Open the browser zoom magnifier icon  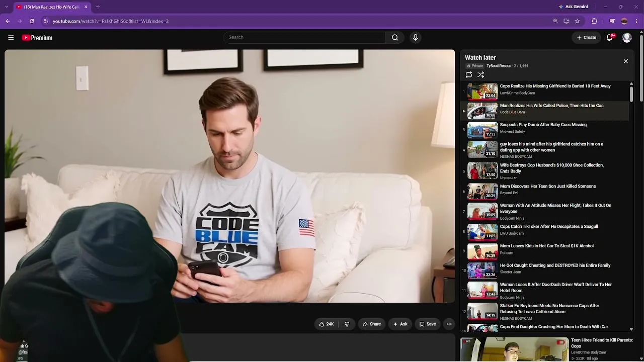tap(555, 21)
